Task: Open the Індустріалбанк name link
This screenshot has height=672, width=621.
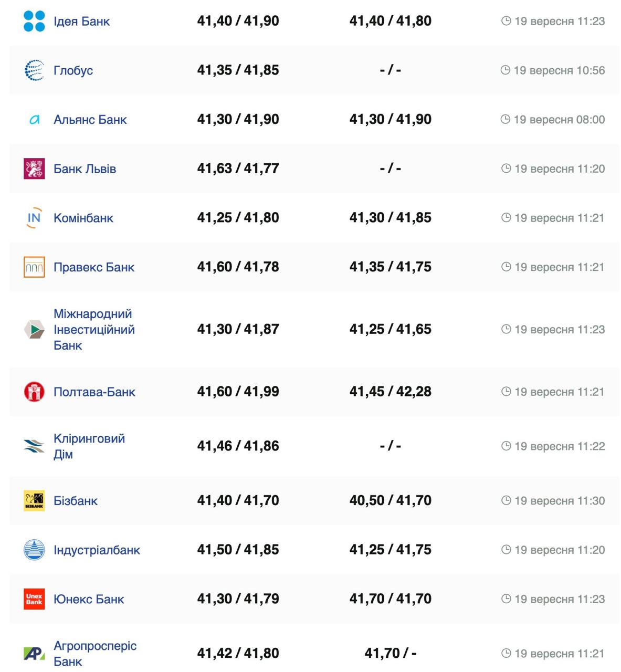Action: click(97, 550)
